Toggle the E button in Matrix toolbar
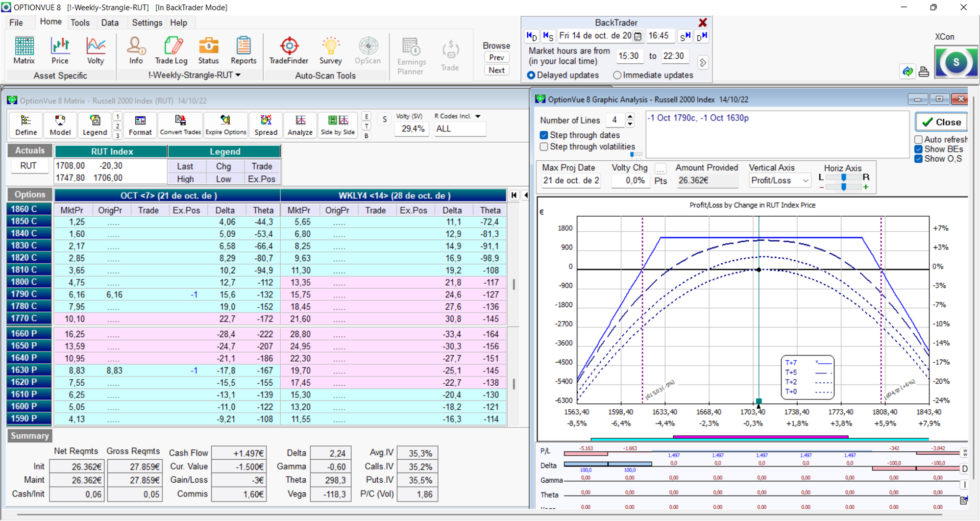 point(367,116)
